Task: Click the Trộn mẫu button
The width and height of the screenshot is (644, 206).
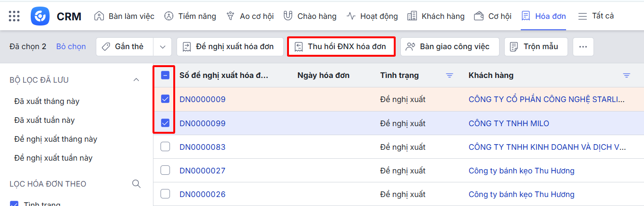Action: pos(536,47)
